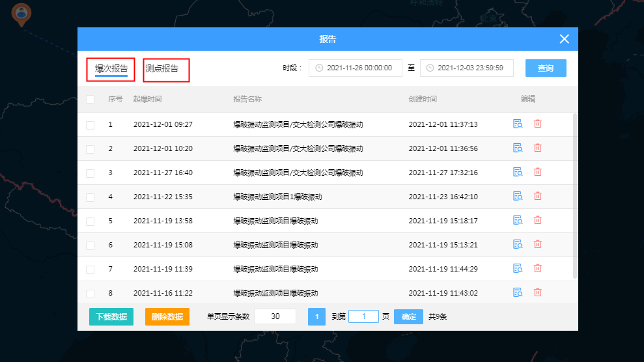View report for row 5
This screenshot has height=362, width=644.
518,221
